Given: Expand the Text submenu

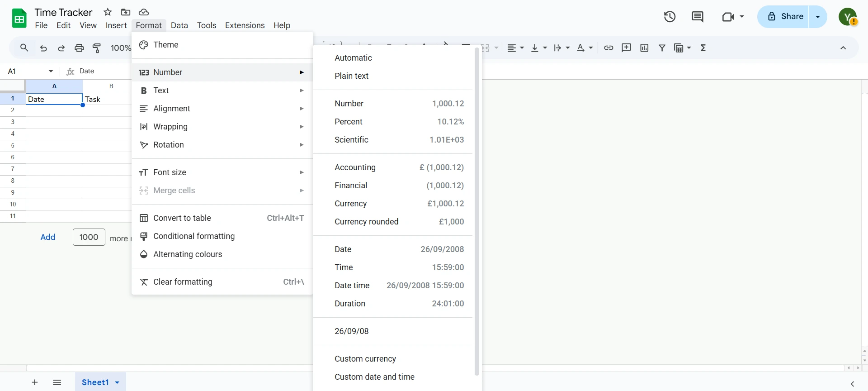Looking at the screenshot, I should (x=222, y=91).
